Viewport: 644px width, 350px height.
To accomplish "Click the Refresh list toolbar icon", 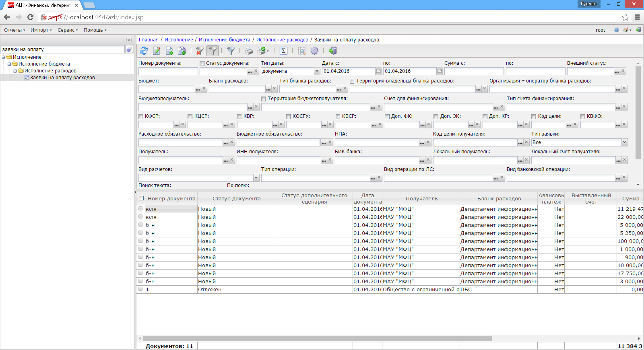I will (144, 51).
